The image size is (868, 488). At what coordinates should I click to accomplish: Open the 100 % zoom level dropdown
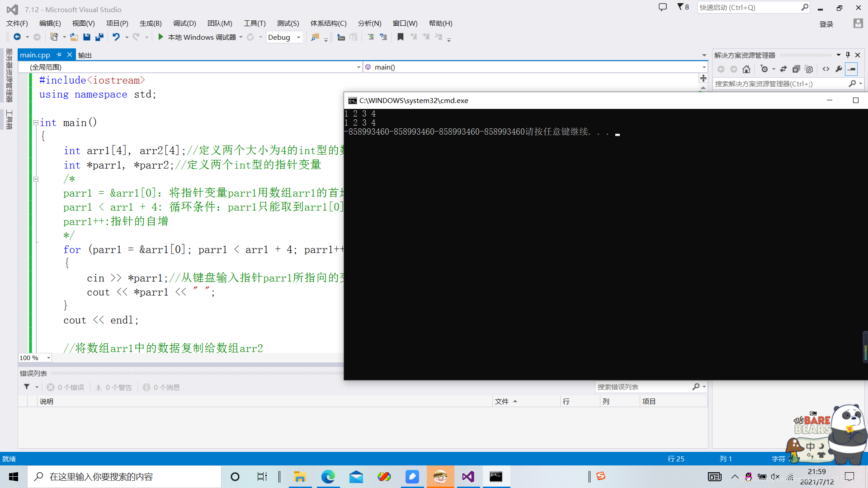[48, 358]
